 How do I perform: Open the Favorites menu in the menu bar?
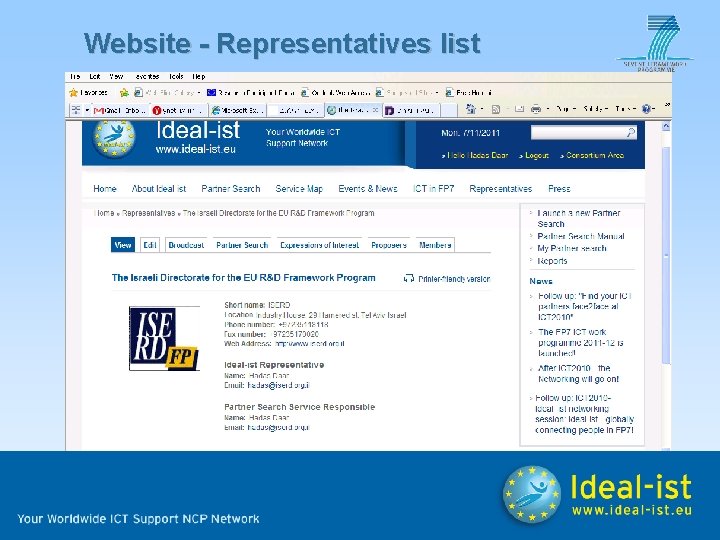pyautogui.click(x=147, y=77)
